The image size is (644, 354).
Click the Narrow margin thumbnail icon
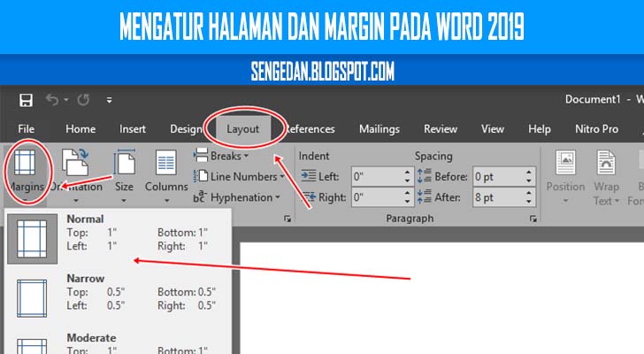[32, 298]
